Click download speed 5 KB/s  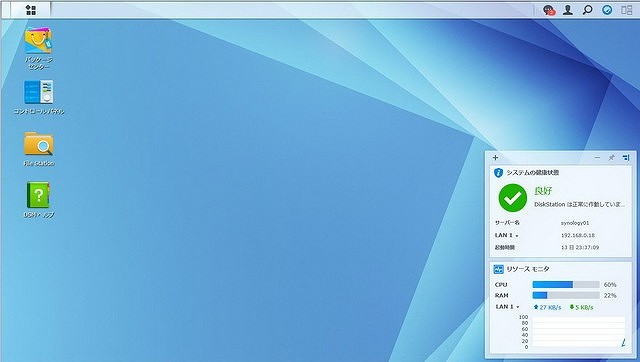tap(581, 307)
